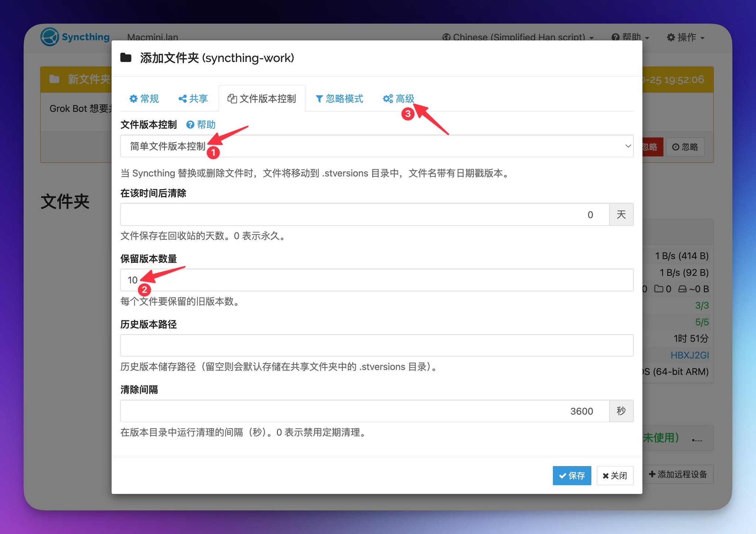Click the 3/3 status value
Image resolution: width=756 pixels, height=534 pixels.
click(702, 306)
